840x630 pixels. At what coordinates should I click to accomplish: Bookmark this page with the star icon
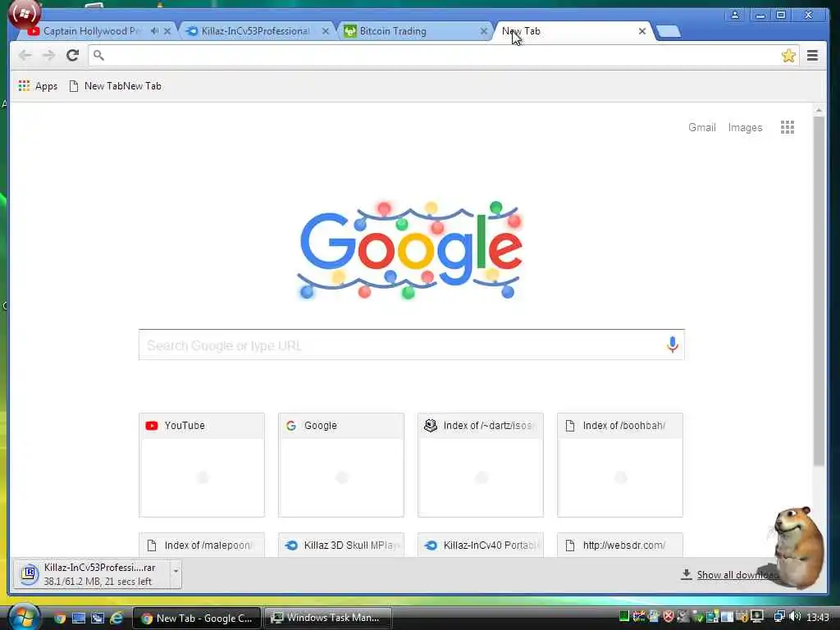pyautogui.click(x=788, y=55)
